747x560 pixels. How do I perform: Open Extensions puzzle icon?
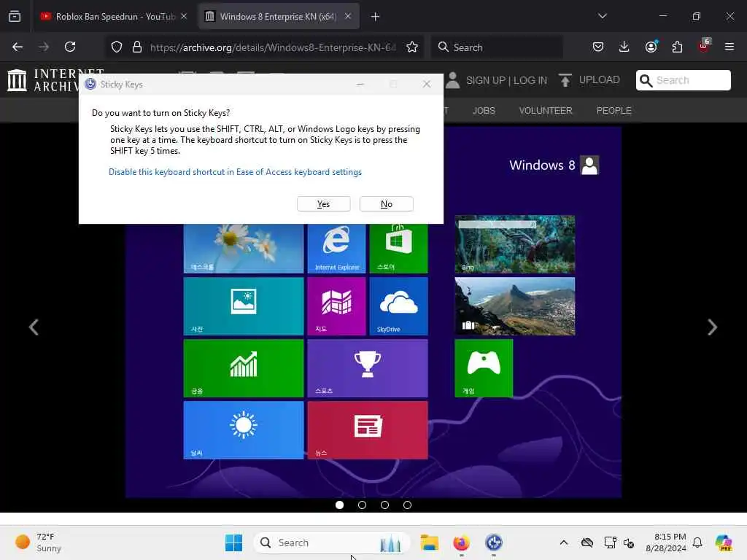coord(677,47)
